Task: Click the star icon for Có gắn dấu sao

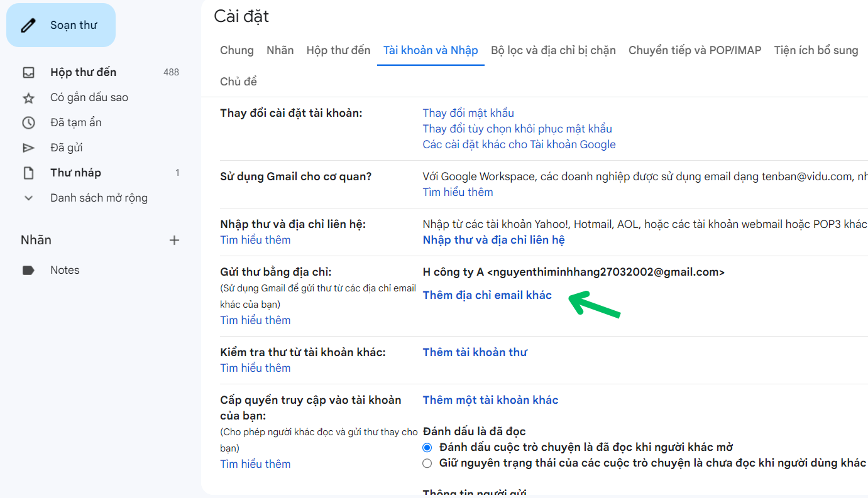Action: (28, 97)
